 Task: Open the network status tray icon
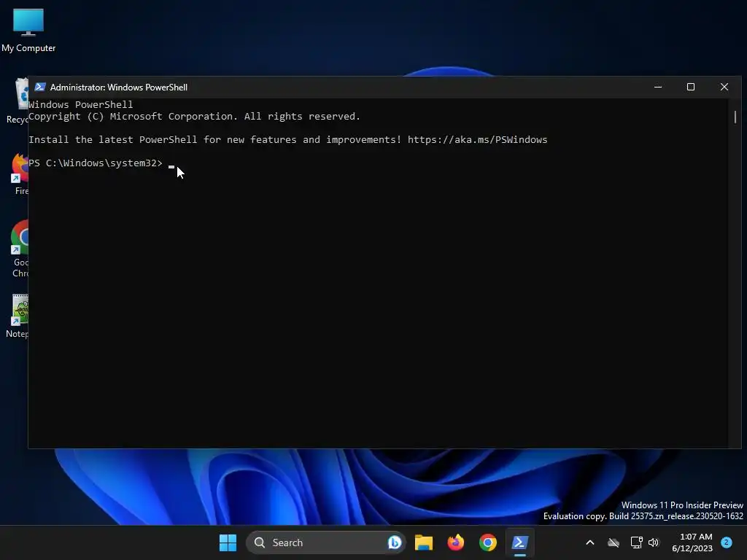636,542
